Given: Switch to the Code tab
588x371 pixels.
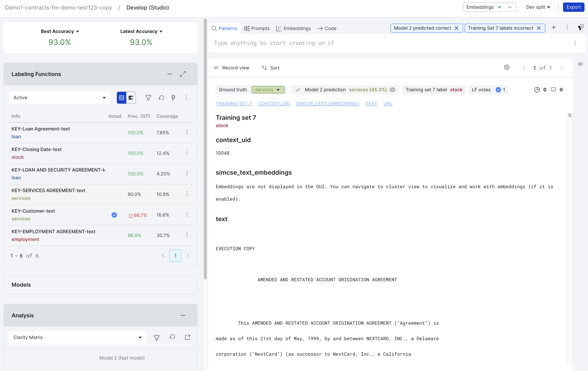Looking at the screenshot, I should coord(327,29).
